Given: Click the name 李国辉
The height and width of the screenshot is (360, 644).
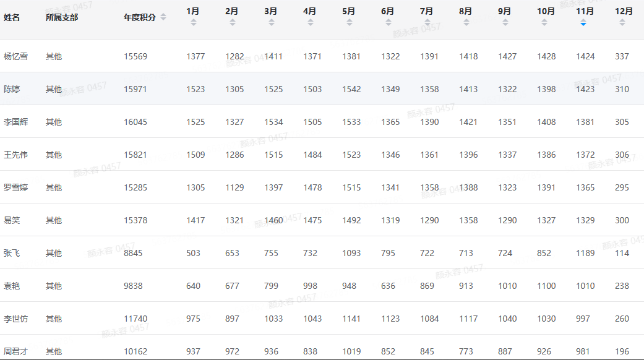Looking at the screenshot, I should point(15,122).
